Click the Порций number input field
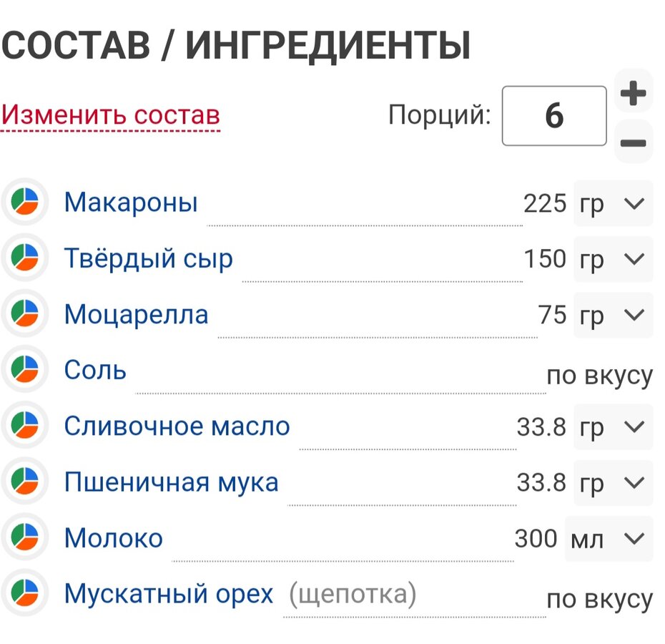The width and height of the screenshot is (665, 644). pos(554,116)
